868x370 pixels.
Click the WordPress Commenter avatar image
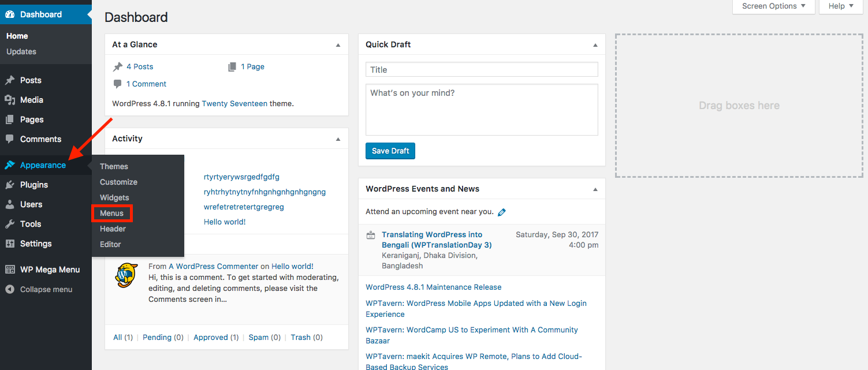(x=126, y=275)
